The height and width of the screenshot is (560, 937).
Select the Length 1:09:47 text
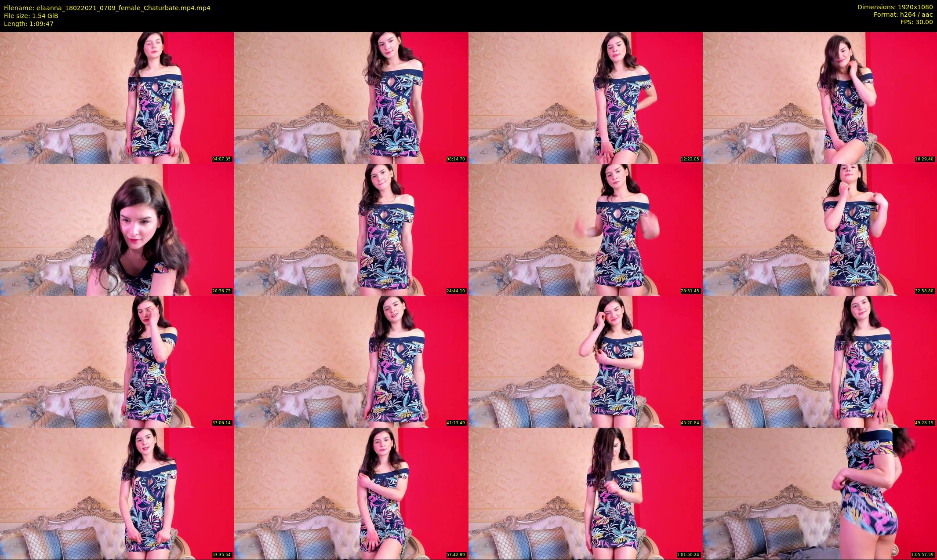click(29, 24)
